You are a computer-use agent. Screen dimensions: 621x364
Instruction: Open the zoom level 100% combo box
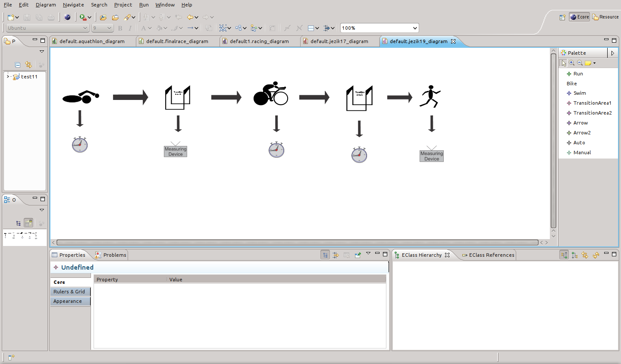coord(379,28)
